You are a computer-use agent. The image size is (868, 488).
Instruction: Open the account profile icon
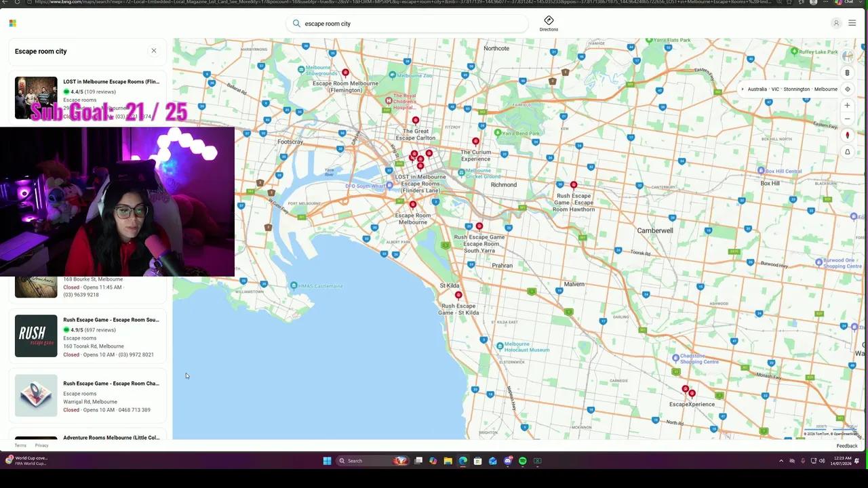click(836, 23)
